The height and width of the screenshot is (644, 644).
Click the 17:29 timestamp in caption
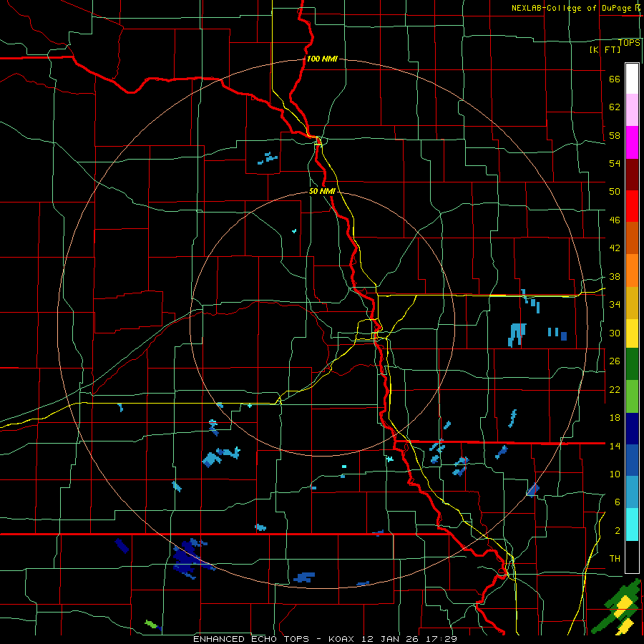[x=442, y=639]
